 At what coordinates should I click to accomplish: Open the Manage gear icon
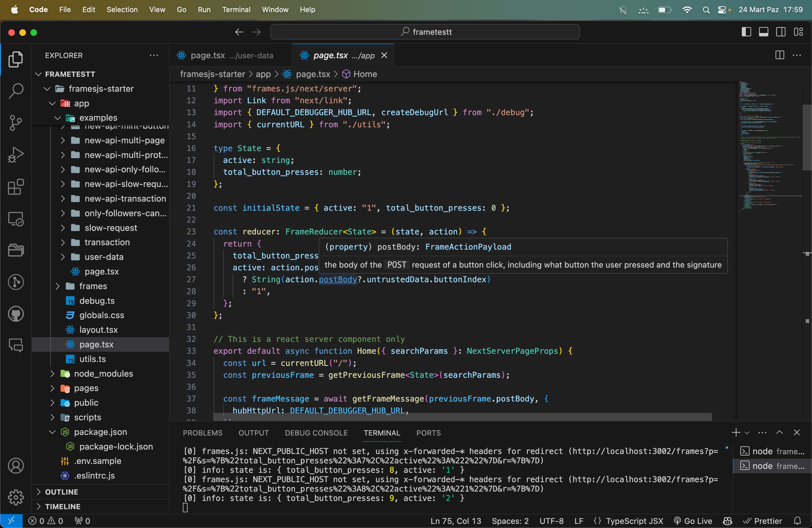click(16, 497)
